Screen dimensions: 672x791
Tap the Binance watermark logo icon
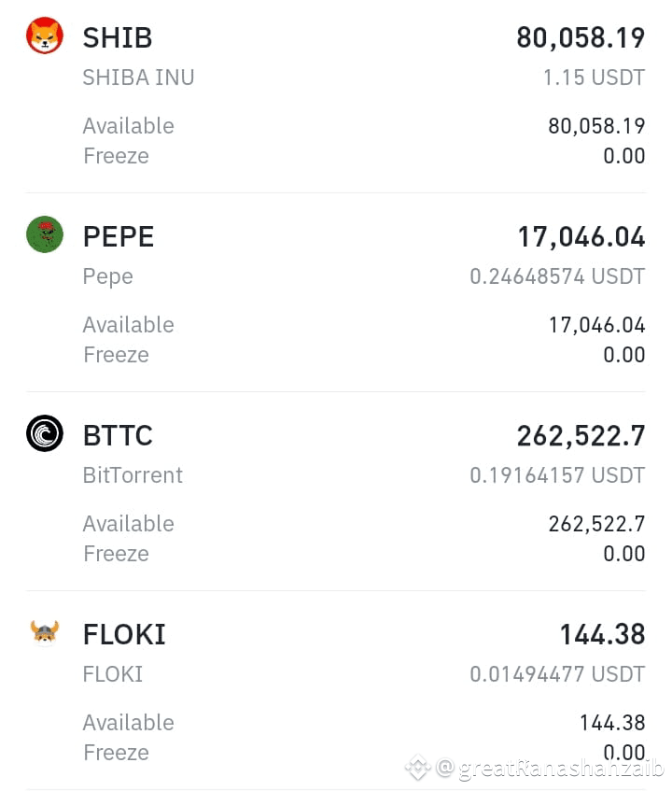tap(418, 768)
